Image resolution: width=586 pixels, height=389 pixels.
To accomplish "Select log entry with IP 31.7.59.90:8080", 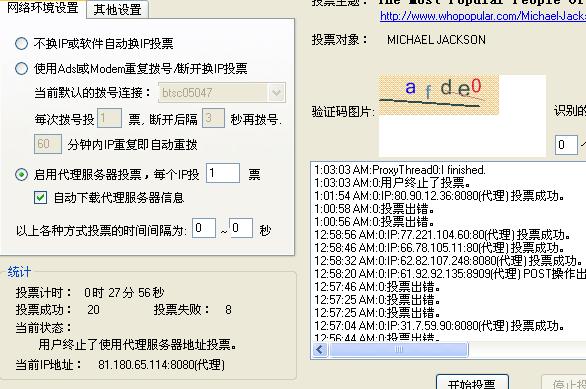I will pyautogui.click(x=440, y=325).
